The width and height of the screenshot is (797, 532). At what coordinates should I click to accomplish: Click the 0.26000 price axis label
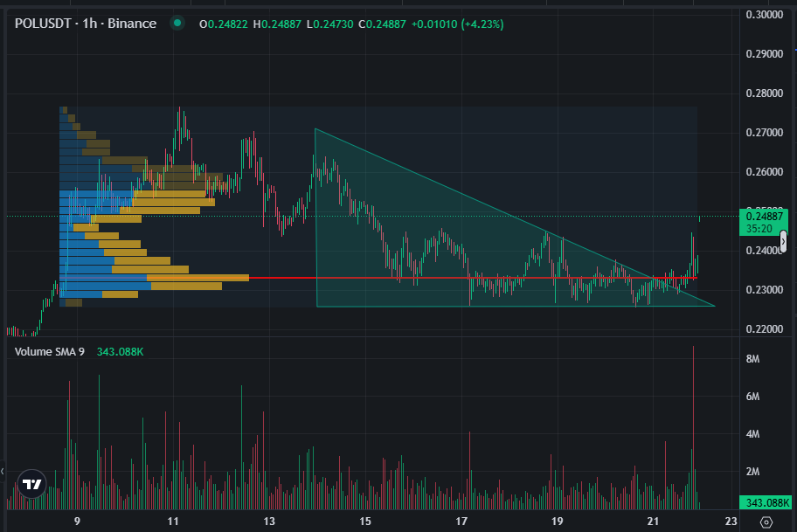tap(765, 172)
